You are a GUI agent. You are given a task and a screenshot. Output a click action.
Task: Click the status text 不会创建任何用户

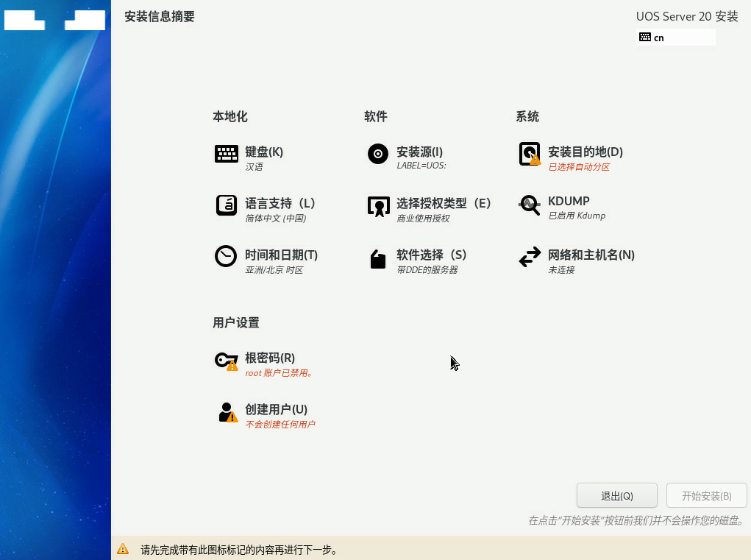point(280,425)
